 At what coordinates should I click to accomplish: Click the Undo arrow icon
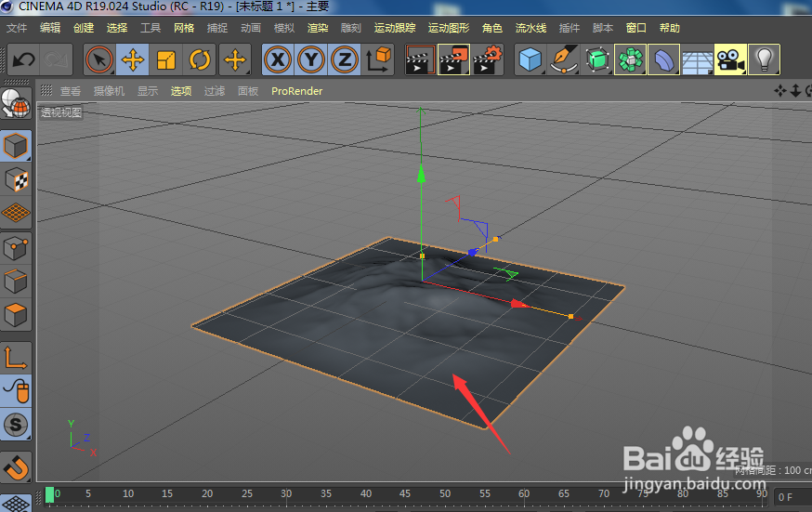23,60
